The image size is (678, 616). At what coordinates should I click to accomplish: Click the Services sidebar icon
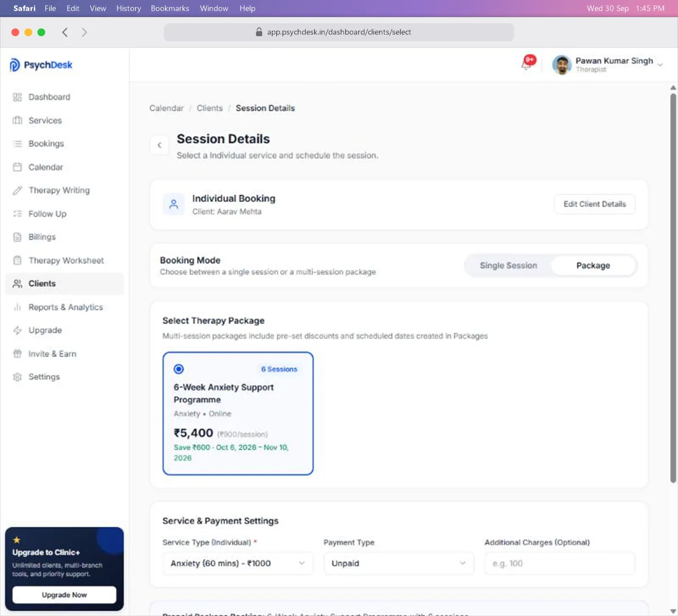coord(17,120)
